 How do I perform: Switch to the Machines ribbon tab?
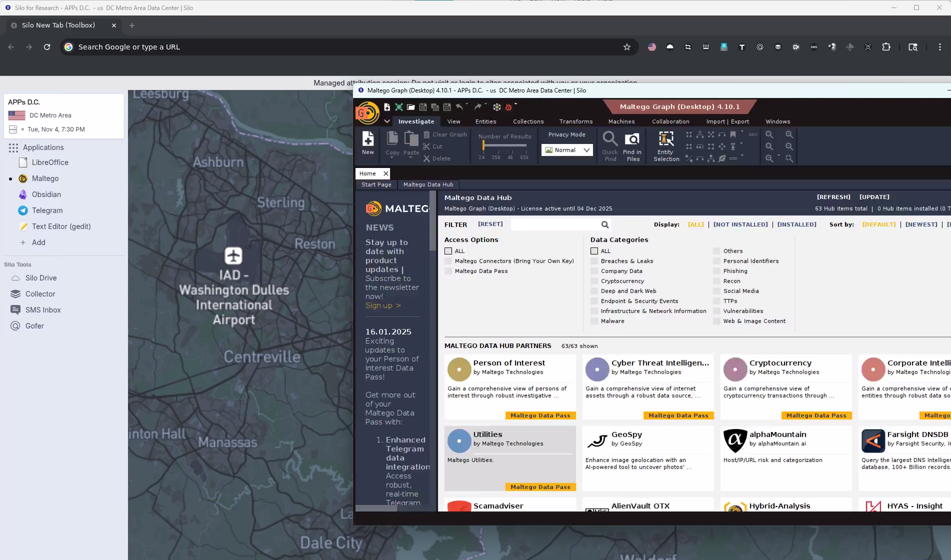621,121
